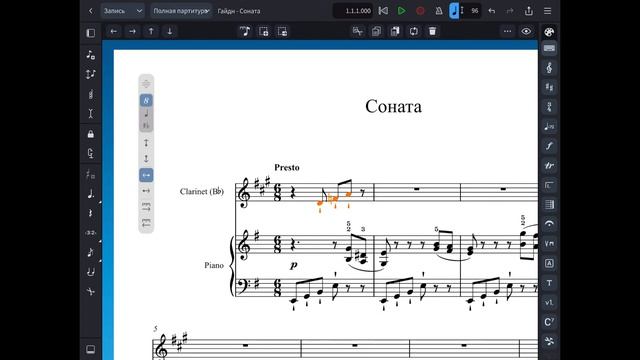Select the Rests tool in left toolbox
The image size is (640, 360).
tap(91, 213)
